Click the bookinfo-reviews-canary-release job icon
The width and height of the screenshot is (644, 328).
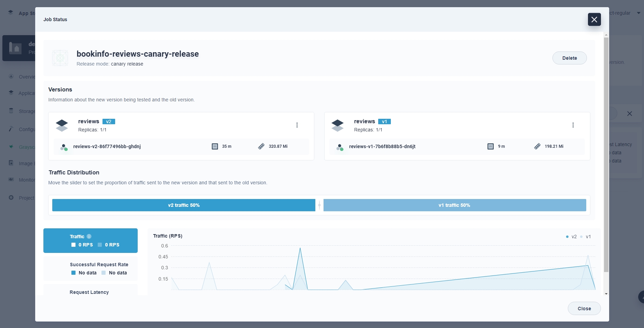pos(60,58)
